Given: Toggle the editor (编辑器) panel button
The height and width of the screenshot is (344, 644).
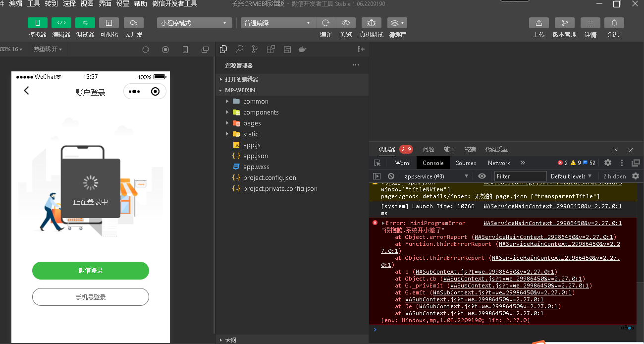Looking at the screenshot, I should (61, 23).
